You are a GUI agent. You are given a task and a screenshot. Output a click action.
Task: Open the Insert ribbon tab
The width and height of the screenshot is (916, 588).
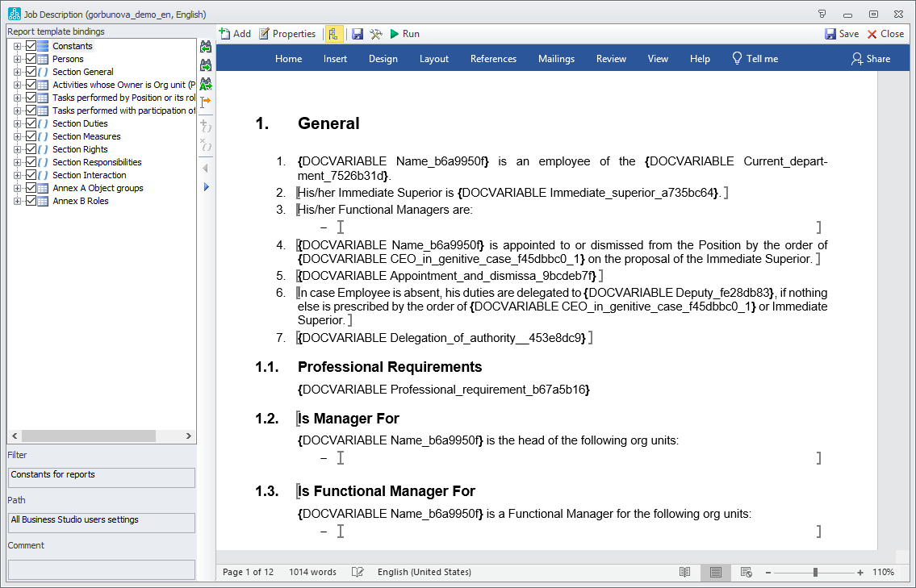pos(335,58)
